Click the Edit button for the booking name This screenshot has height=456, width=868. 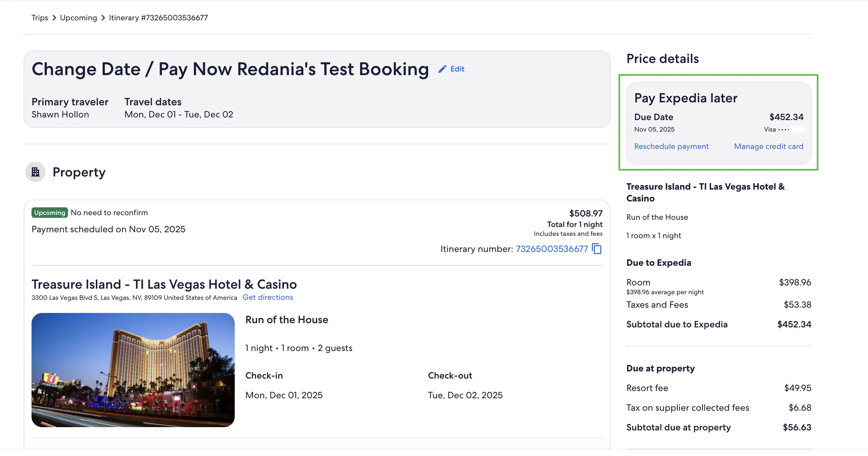457,69
